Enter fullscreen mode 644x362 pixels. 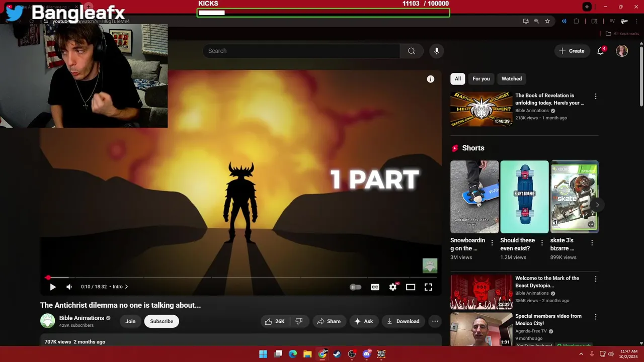[x=428, y=287]
